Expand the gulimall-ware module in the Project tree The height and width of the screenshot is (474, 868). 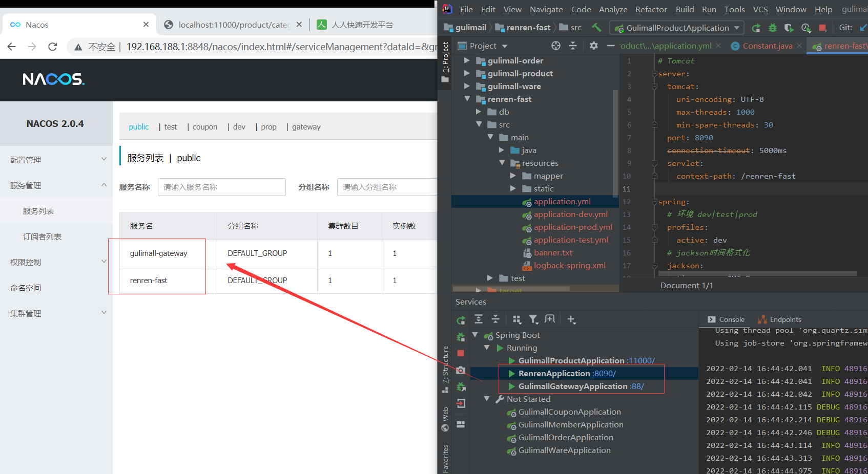click(467, 86)
